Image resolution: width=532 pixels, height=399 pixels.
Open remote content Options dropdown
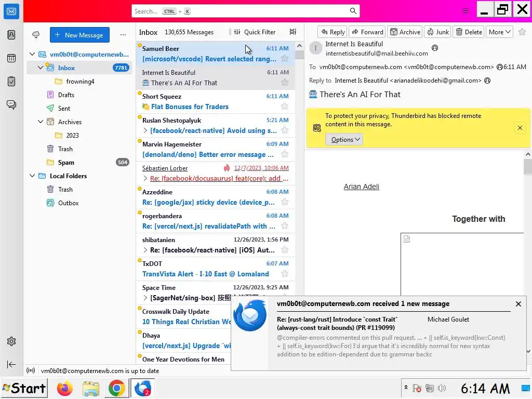click(x=344, y=139)
